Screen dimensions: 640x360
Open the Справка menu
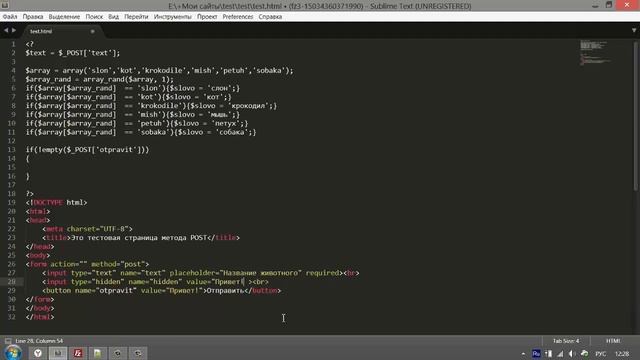[x=270, y=17]
